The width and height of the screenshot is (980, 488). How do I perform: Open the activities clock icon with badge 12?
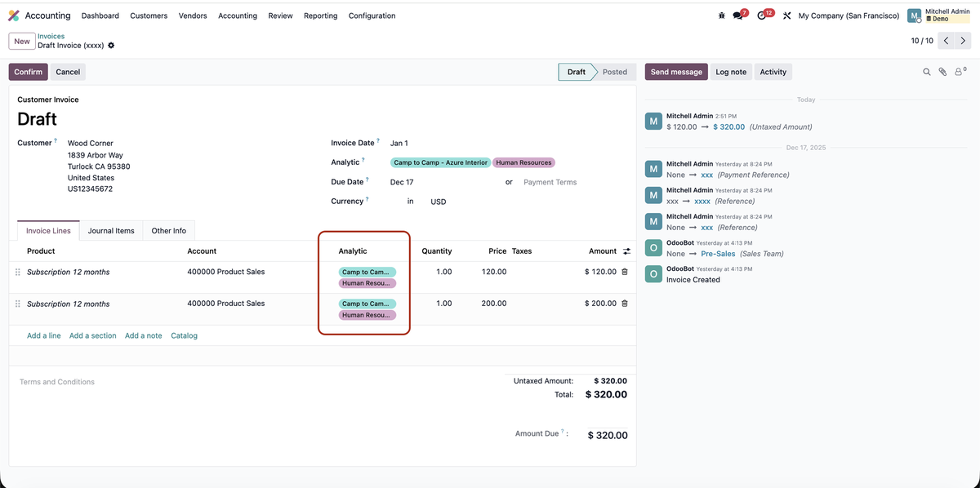pos(762,16)
